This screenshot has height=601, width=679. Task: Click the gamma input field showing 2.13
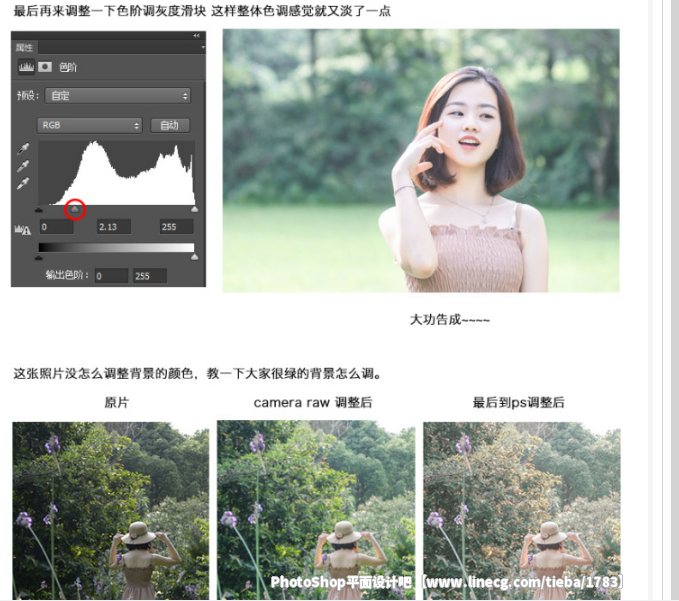[x=114, y=226]
